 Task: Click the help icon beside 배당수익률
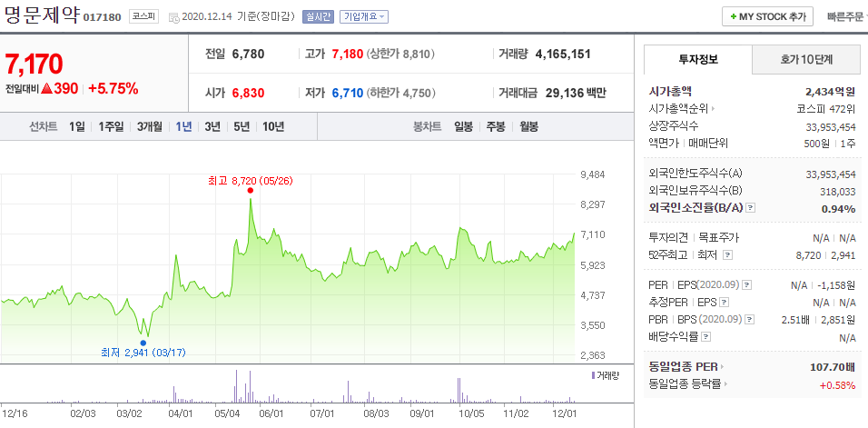(705, 336)
